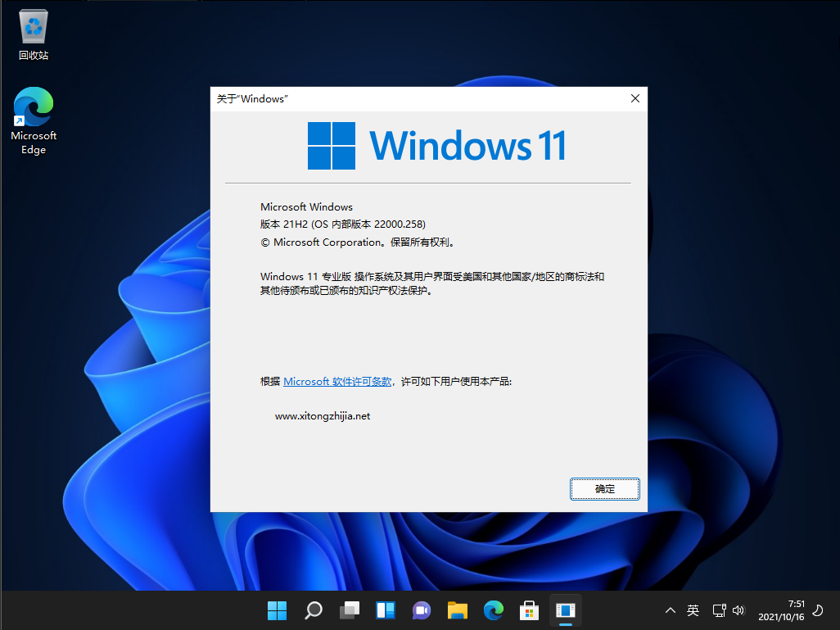Open Task View from the taskbar
This screenshot has width=840, height=630.
[350, 610]
